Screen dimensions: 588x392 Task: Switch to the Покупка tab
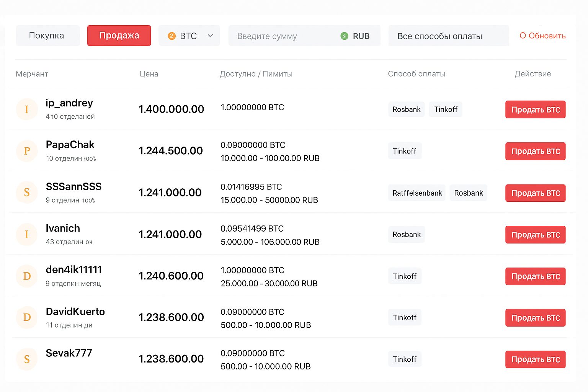coord(47,36)
